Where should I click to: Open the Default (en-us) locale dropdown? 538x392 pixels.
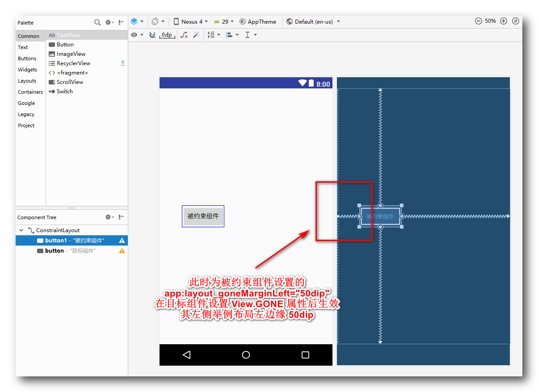pos(313,21)
